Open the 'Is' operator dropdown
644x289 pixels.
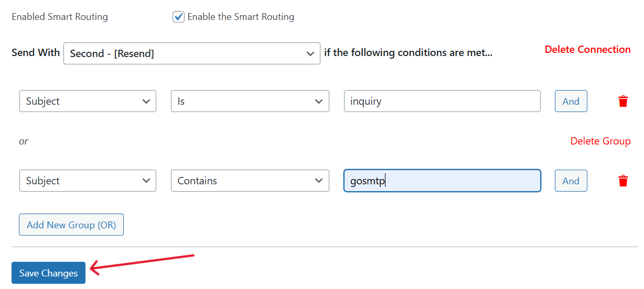click(x=250, y=102)
